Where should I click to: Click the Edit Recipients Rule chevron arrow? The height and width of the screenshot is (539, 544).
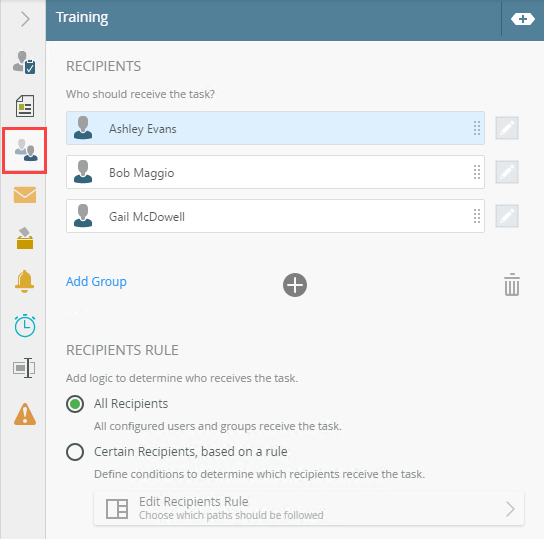click(510, 509)
